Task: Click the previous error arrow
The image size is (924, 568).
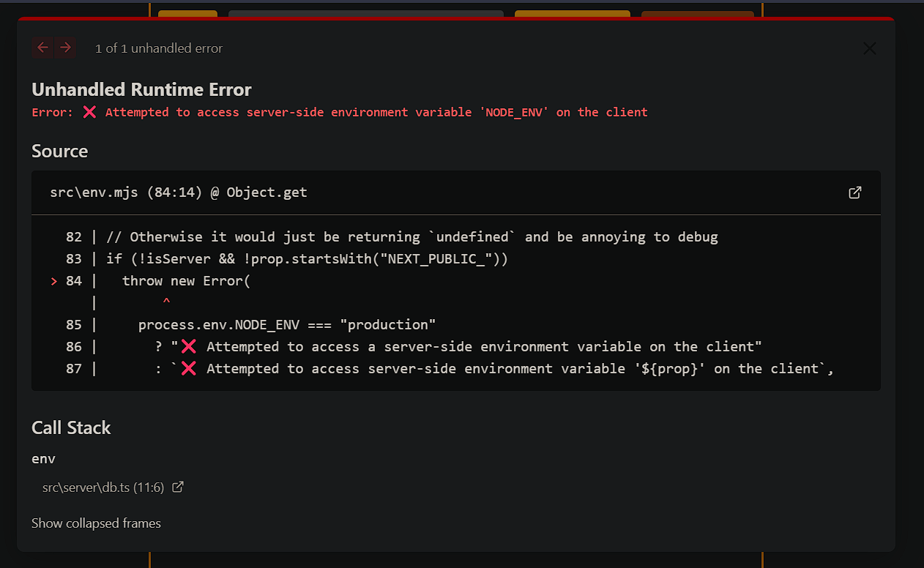Action: [42, 47]
